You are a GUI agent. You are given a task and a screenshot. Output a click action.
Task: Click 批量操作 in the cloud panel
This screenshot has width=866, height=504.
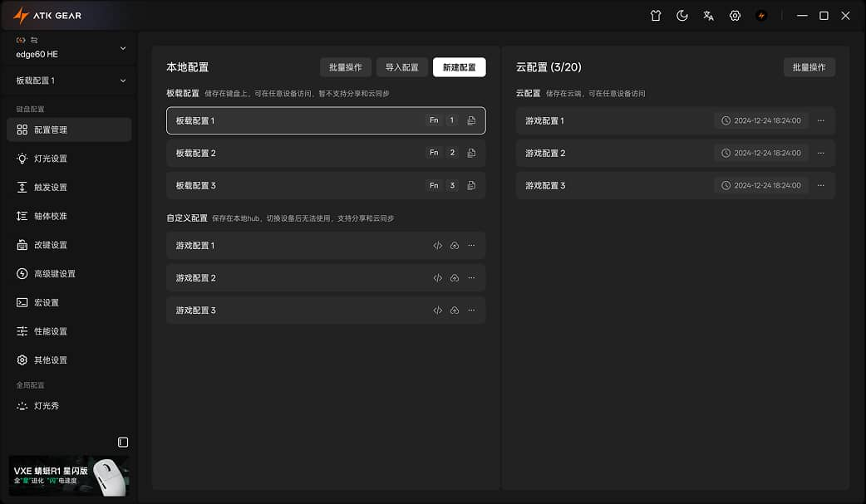[809, 67]
